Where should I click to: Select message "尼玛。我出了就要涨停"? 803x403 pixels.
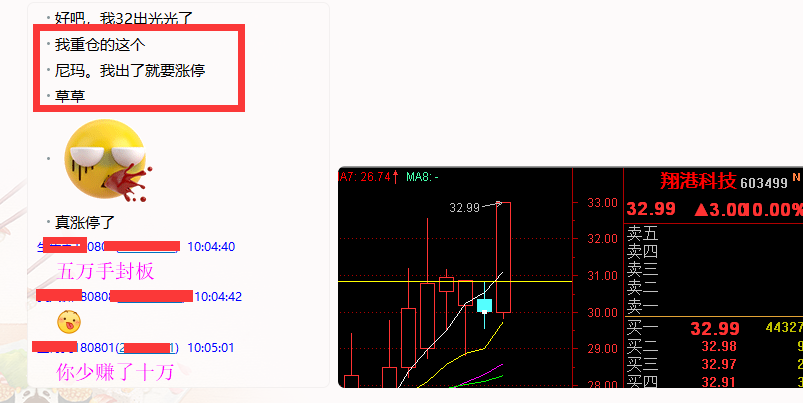130,70
